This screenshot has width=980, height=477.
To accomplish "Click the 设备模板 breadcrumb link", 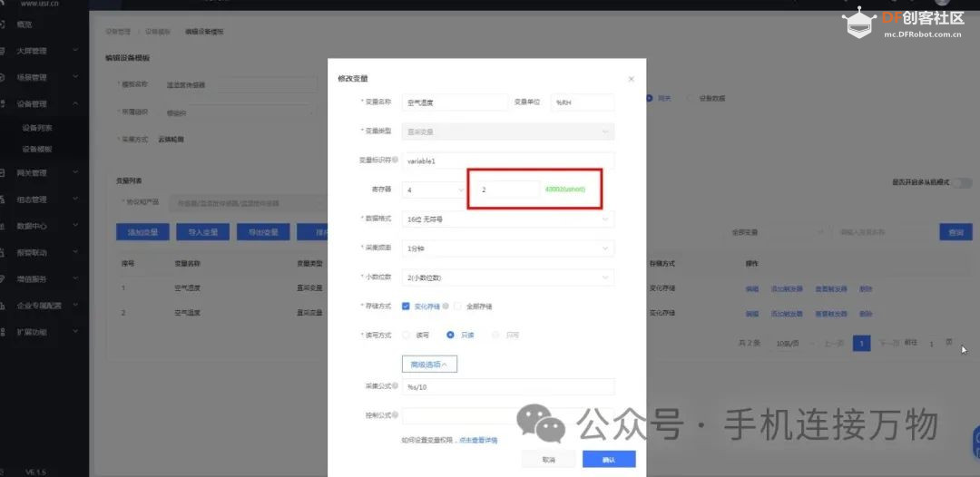I will (158, 31).
